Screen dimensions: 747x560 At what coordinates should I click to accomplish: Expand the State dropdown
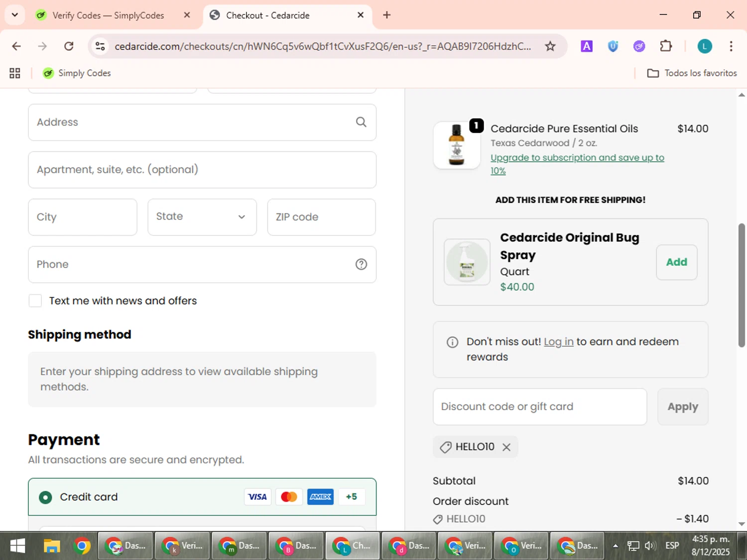point(202,217)
